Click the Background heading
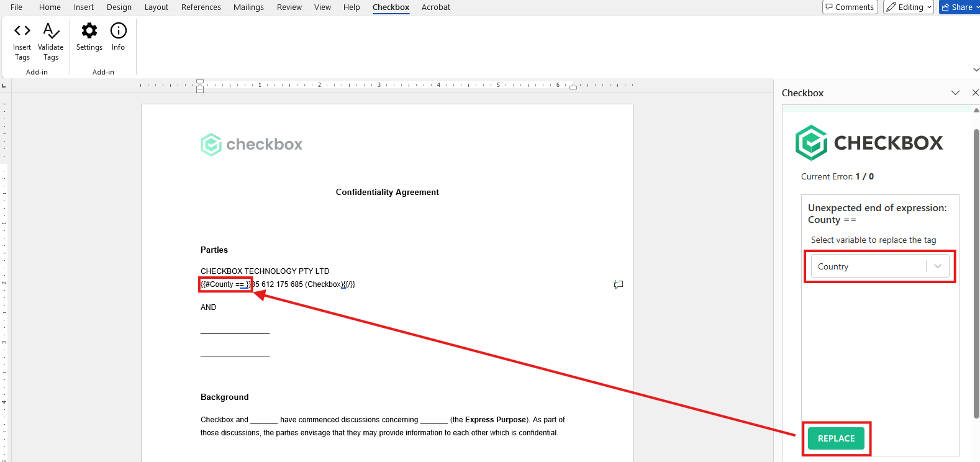980x462 pixels. pos(224,397)
